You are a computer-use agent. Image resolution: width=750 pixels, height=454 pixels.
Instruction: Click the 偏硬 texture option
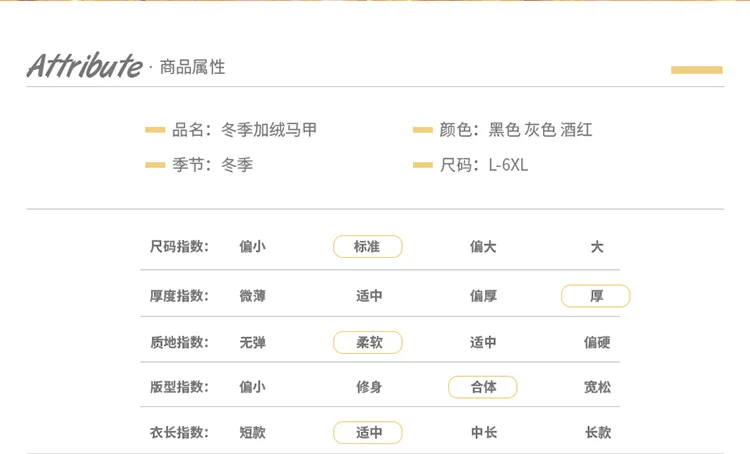(597, 343)
